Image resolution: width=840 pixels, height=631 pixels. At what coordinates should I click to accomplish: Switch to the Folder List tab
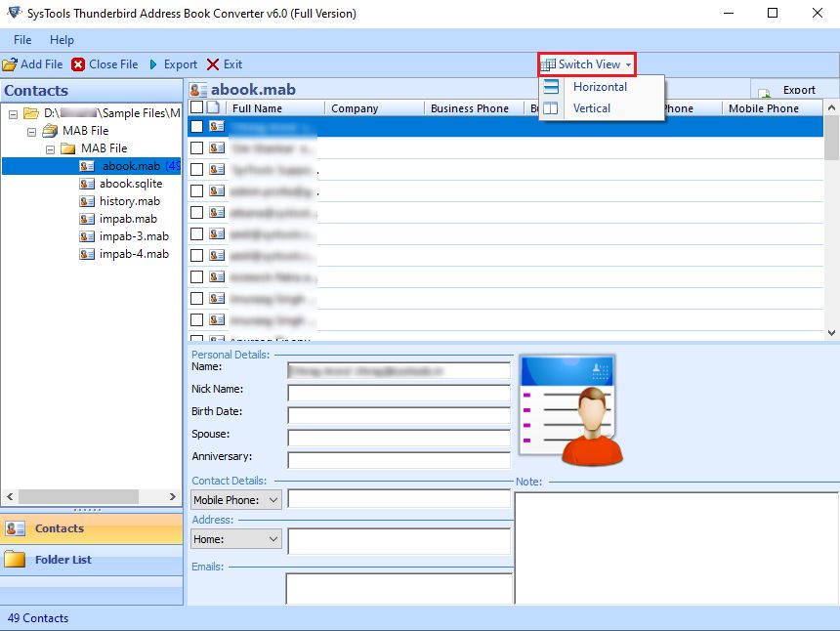(x=92, y=560)
